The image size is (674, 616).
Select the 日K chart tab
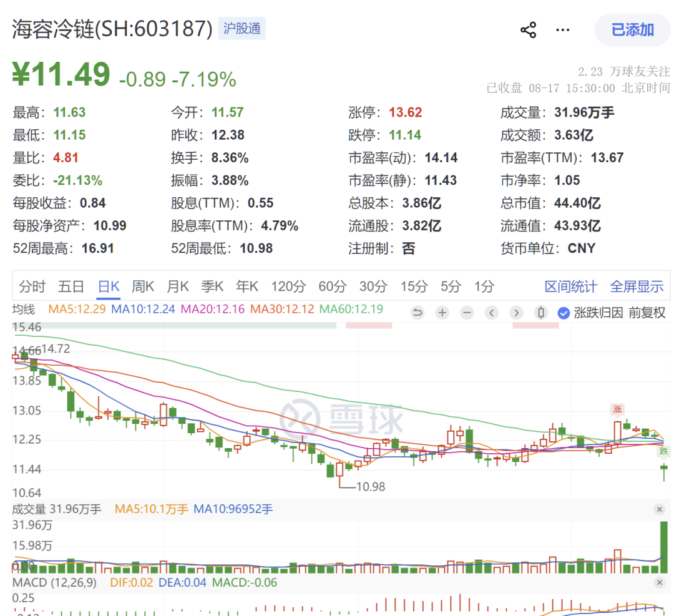point(109,286)
